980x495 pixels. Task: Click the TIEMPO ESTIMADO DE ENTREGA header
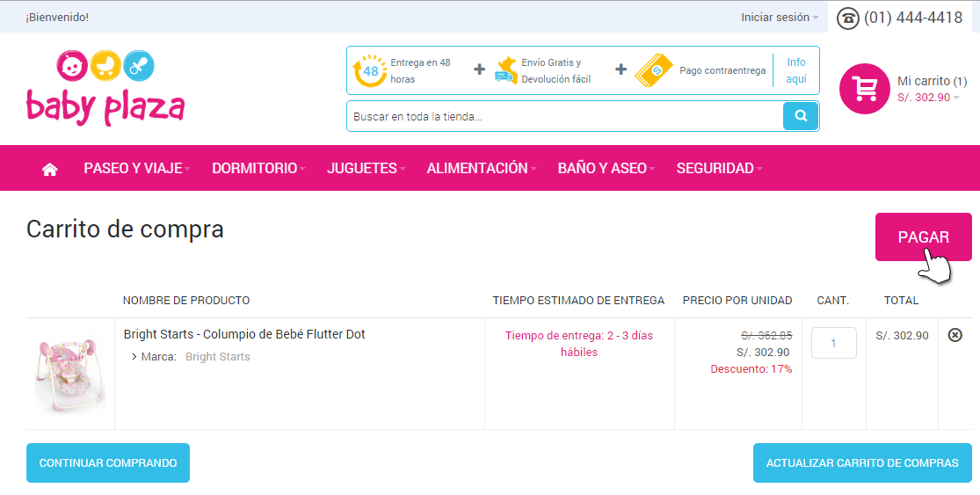point(578,301)
